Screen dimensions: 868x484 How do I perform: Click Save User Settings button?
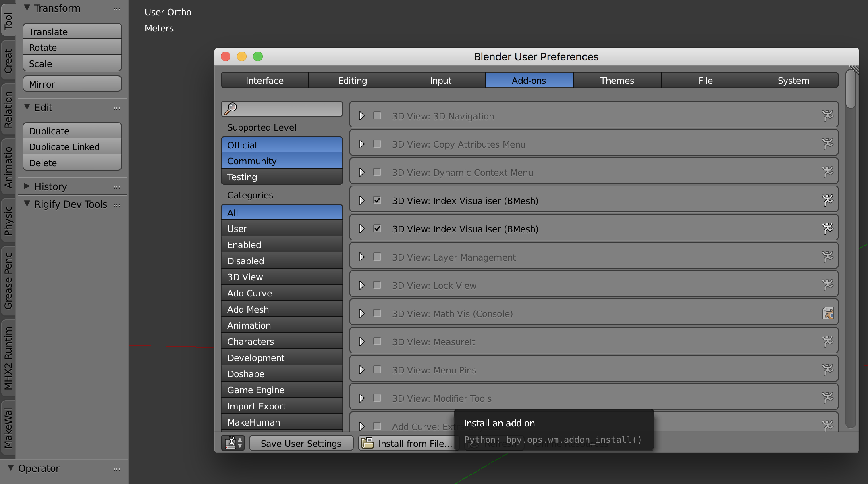301,443
